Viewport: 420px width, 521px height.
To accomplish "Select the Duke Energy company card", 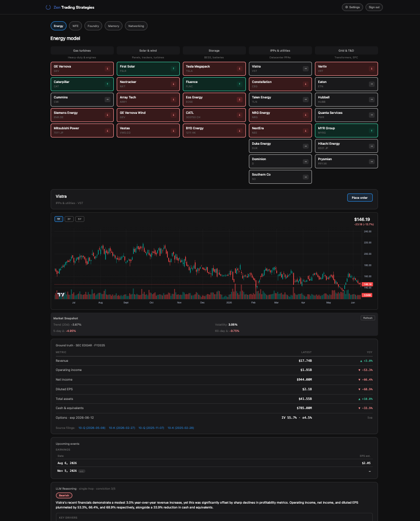I will (280, 146).
